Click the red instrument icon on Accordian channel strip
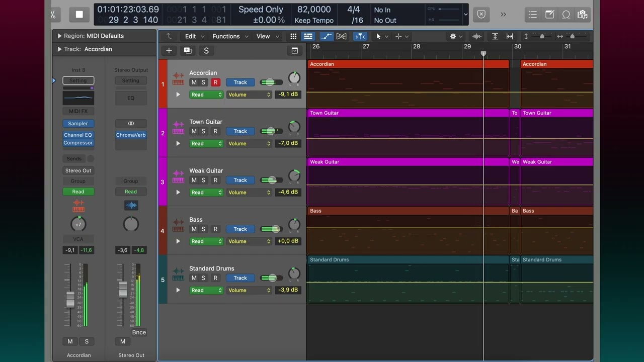Viewport: 644px width, 362px height. [x=78, y=206]
